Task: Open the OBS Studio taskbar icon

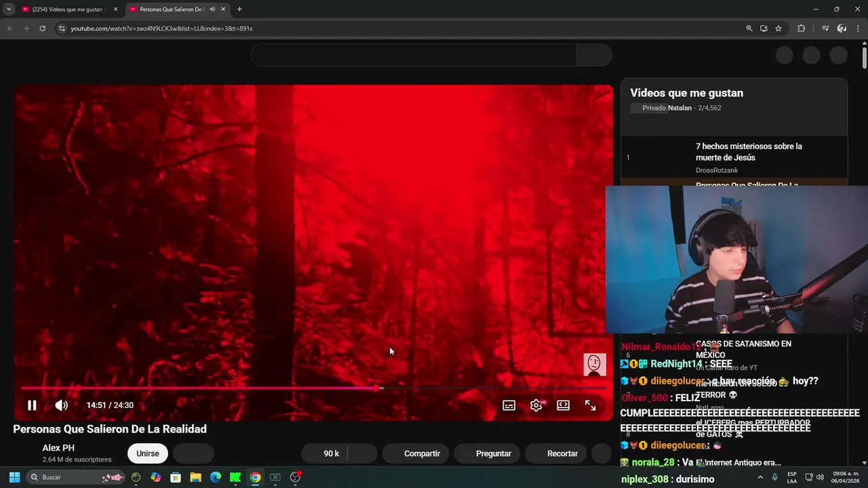Action: tap(295, 477)
